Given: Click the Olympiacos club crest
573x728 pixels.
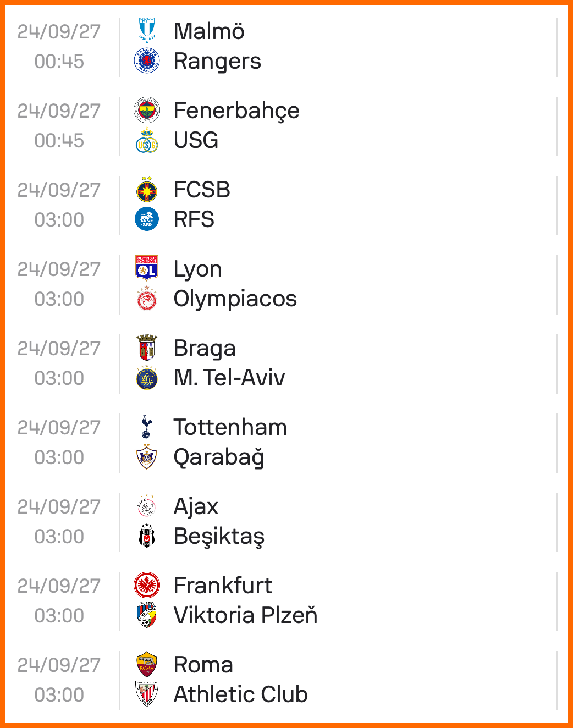Looking at the screenshot, I should pyautogui.click(x=147, y=299).
